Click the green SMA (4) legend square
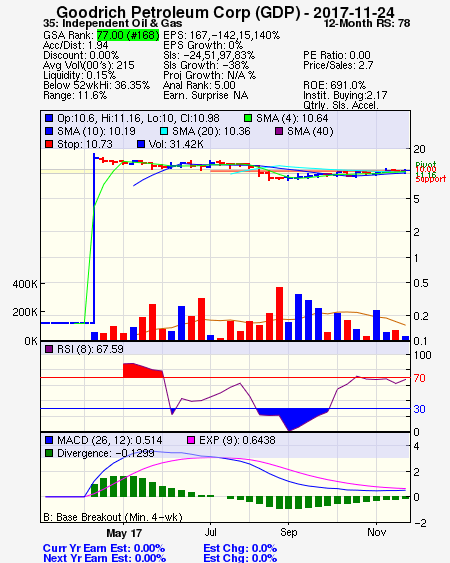 [248, 118]
